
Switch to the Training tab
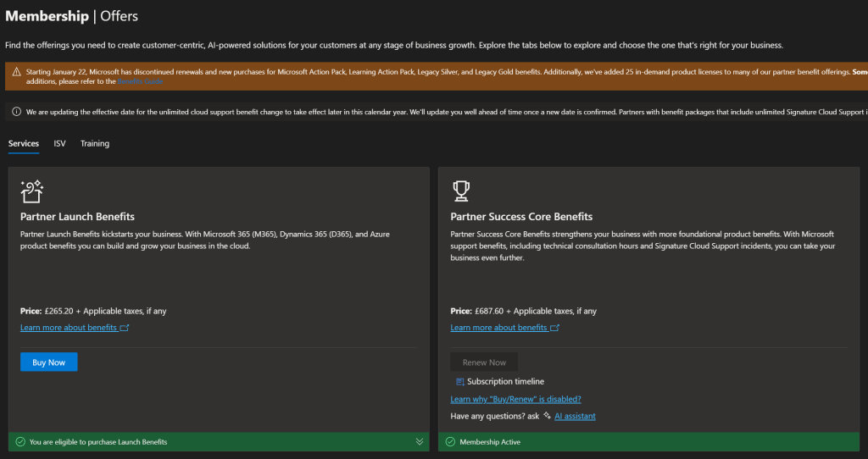95,143
